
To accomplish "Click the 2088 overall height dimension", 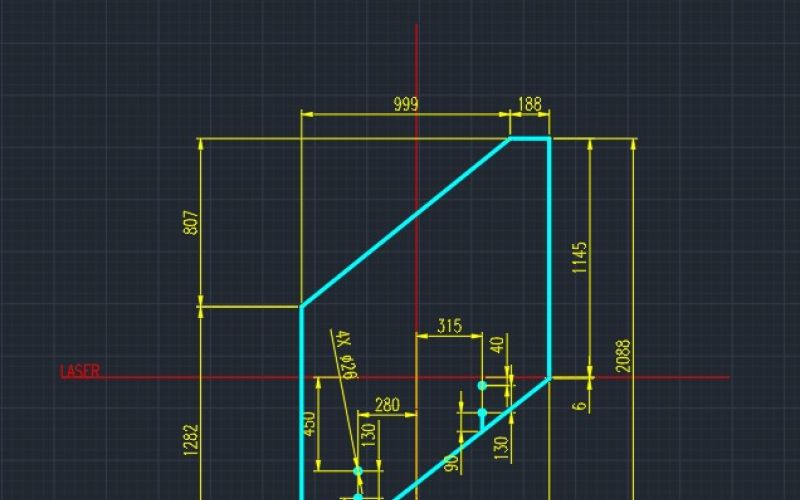I will (x=623, y=357).
